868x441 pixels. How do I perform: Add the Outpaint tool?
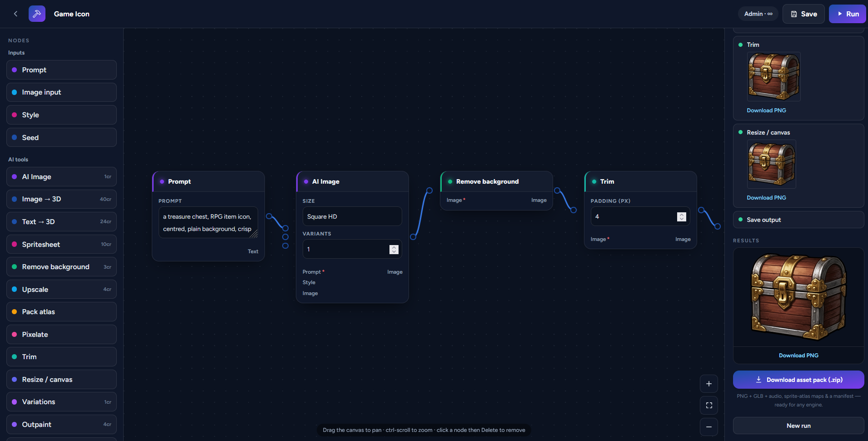pos(61,424)
